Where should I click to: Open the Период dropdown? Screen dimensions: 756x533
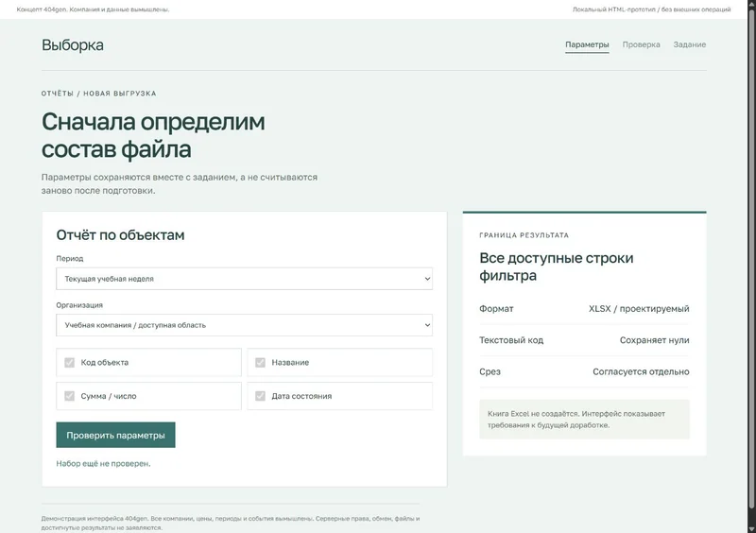244,279
